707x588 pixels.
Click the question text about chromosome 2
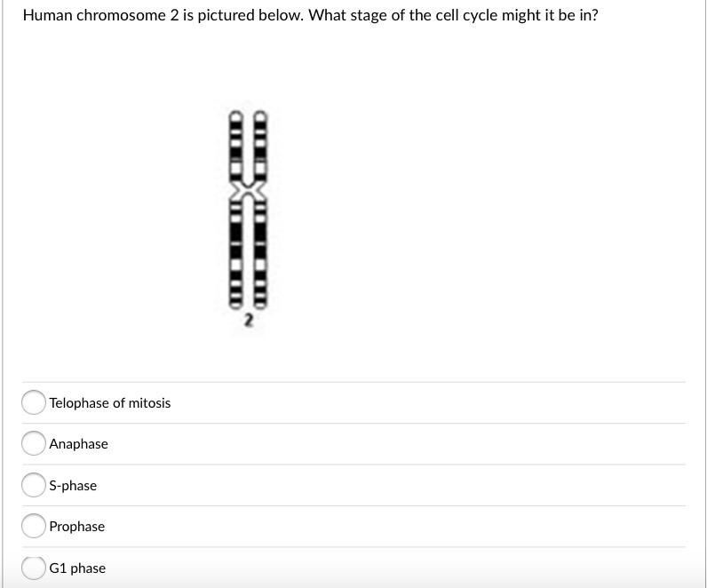pos(309,16)
